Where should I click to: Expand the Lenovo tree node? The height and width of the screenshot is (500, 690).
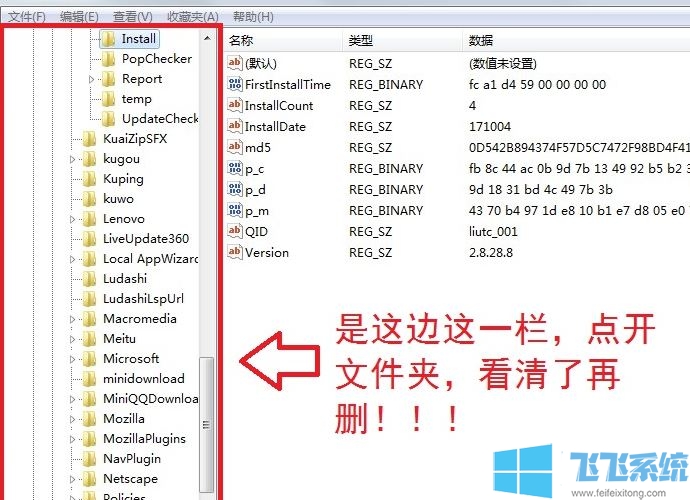pyautogui.click(x=73, y=219)
